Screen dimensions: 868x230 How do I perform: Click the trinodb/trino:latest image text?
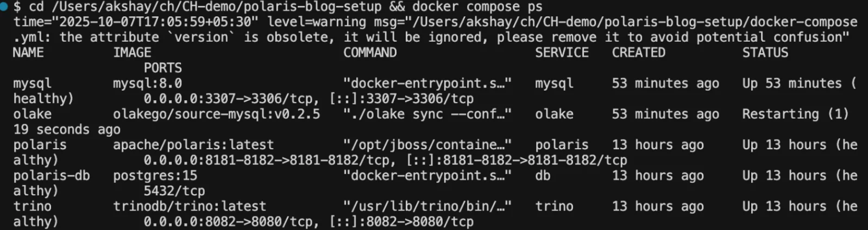(x=190, y=207)
